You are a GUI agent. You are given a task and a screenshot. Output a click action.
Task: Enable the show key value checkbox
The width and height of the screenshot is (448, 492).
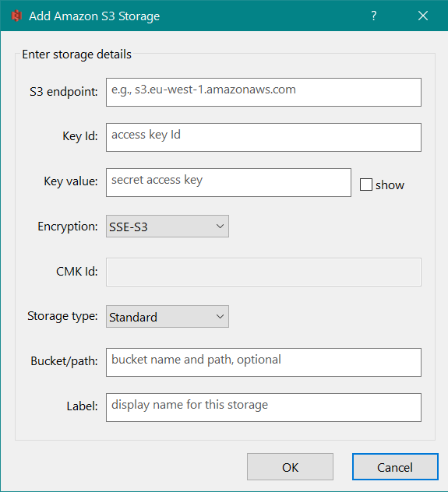pos(366,184)
